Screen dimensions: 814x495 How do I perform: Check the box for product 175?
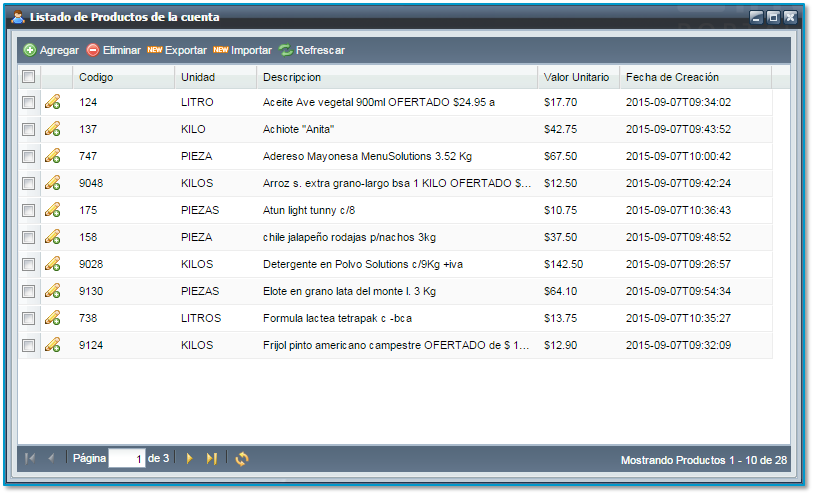pos(29,210)
